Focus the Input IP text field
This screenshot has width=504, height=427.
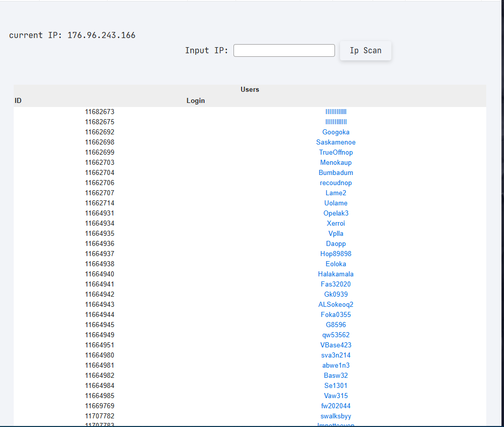tap(284, 50)
